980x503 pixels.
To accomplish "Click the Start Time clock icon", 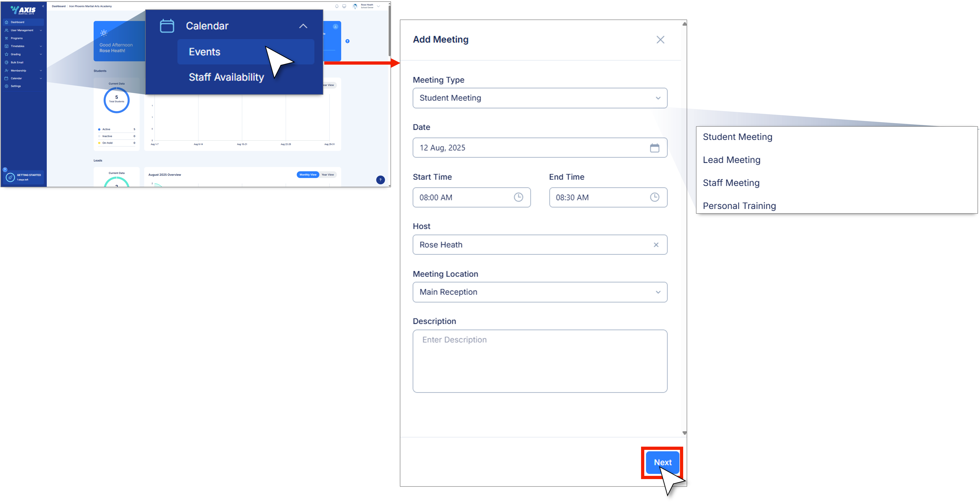I will (518, 197).
